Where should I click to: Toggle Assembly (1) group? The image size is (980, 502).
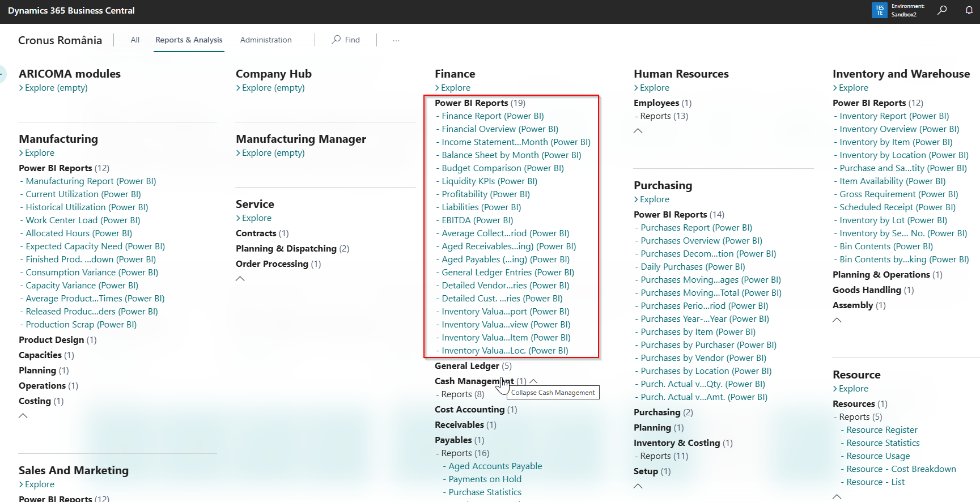click(x=859, y=305)
